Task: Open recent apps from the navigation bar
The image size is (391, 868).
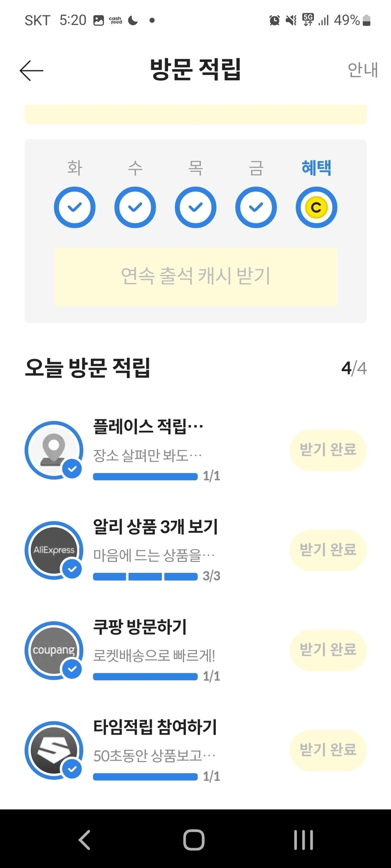Action: [303, 839]
